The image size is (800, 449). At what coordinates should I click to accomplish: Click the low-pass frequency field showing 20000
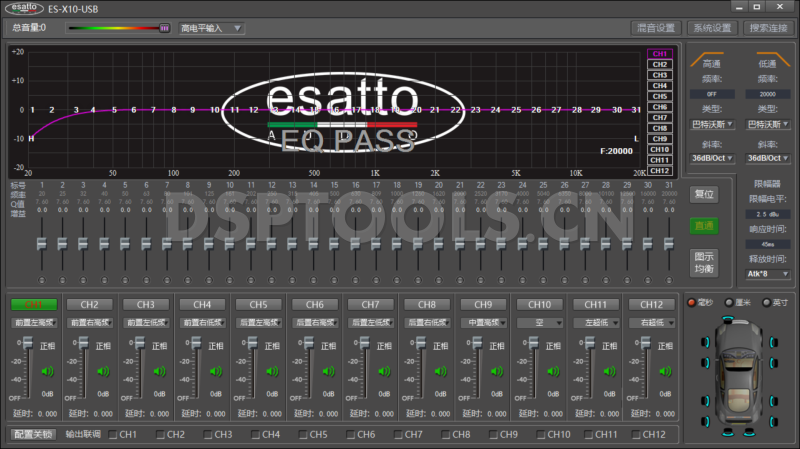[x=768, y=94]
